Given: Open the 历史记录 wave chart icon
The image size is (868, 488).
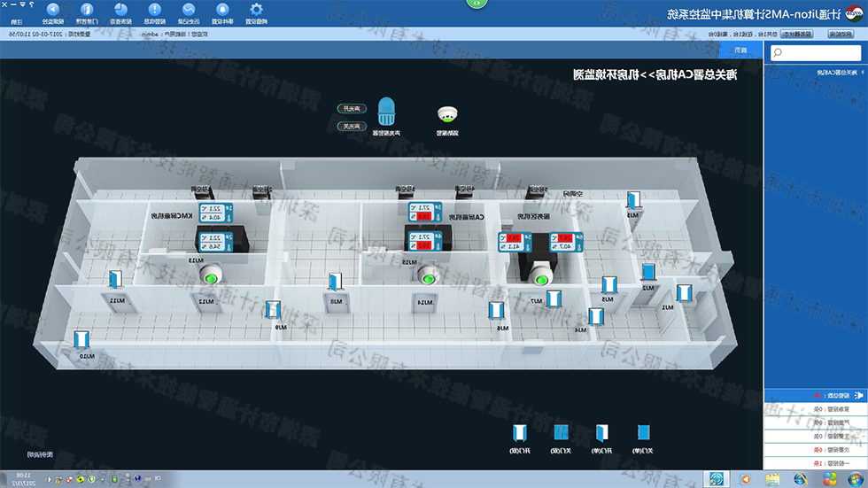Looking at the screenshot, I should (x=188, y=12).
